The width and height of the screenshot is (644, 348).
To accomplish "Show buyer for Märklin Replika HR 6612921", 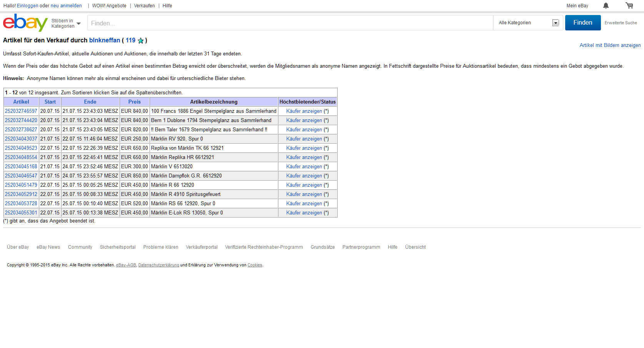I will point(304,157).
